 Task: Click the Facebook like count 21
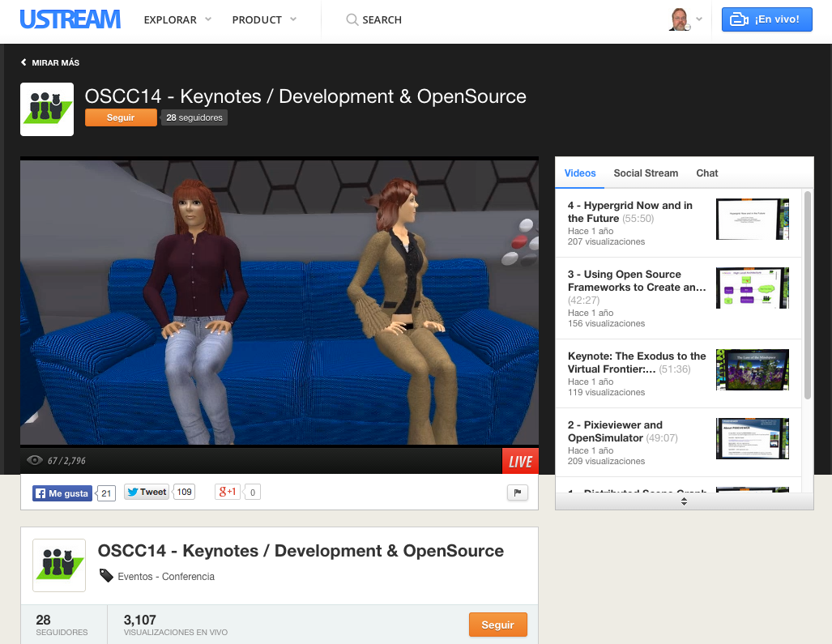tap(106, 493)
